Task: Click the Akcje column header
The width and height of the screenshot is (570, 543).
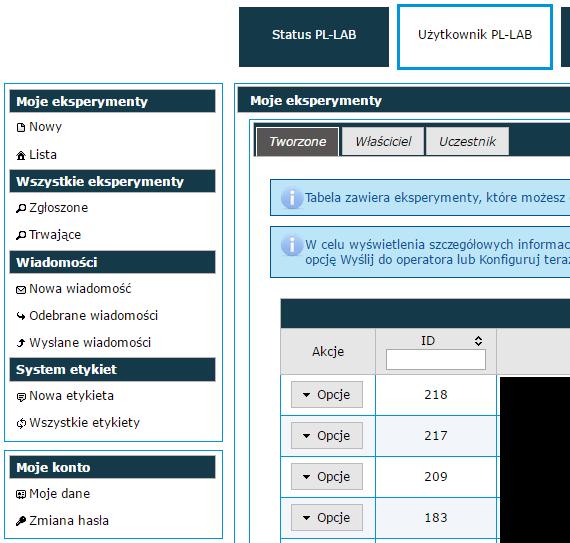Action: pos(328,351)
